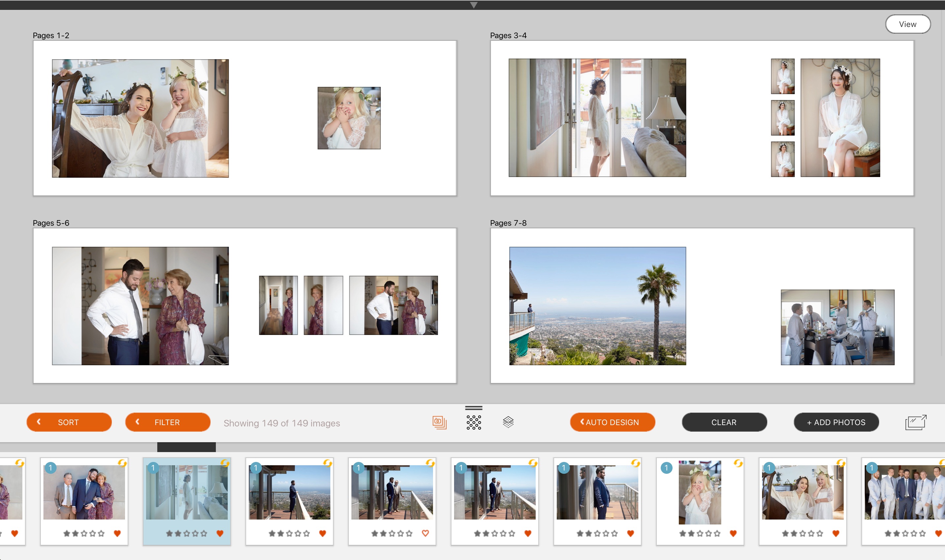Click the sync icon on the highlighted bride doorway thumbnail
This screenshot has height=560, width=945.
225,463
